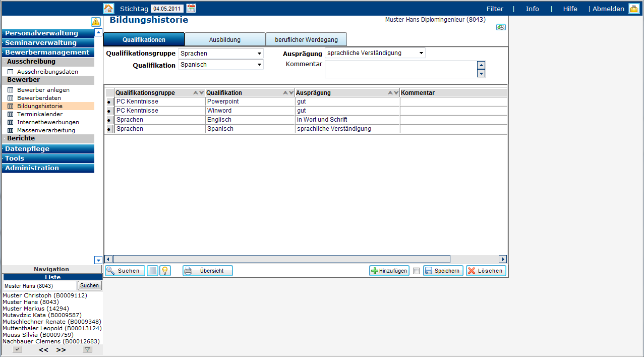
Task: Click Suchen button in the Liste panel
Action: [x=89, y=286]
